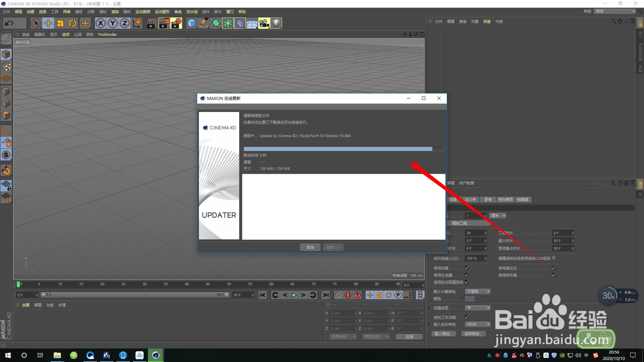Image resolution: width=644 pixels, height=362 pixels.
Task: Click the Enable Snap magnet icon
Action: [x=6, y=171]
